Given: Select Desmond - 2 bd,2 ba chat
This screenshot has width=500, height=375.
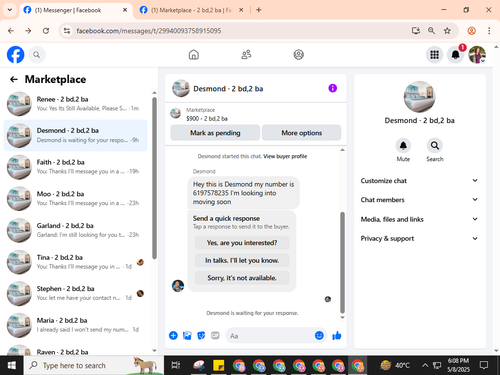Looking at the screenshot, I should pos(75,135).
